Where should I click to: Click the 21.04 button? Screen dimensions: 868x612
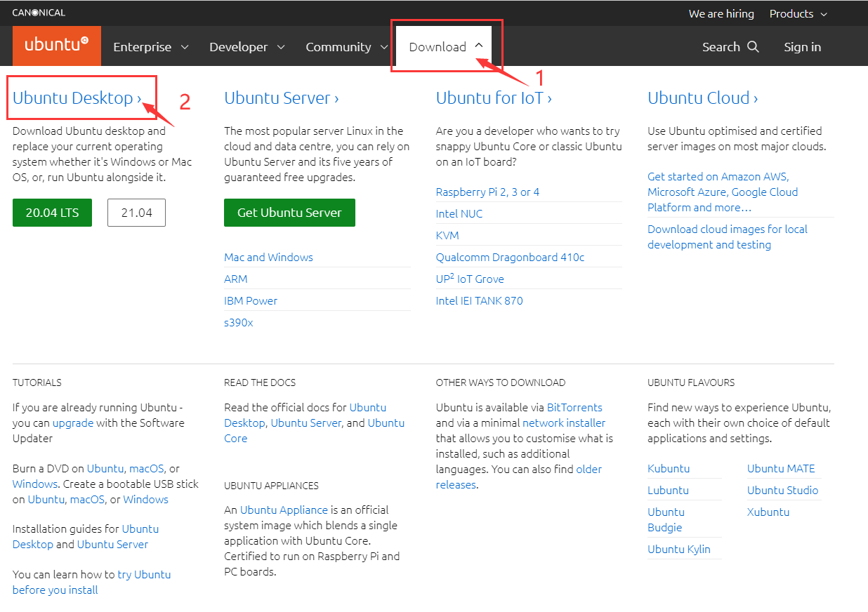(136, 213)
